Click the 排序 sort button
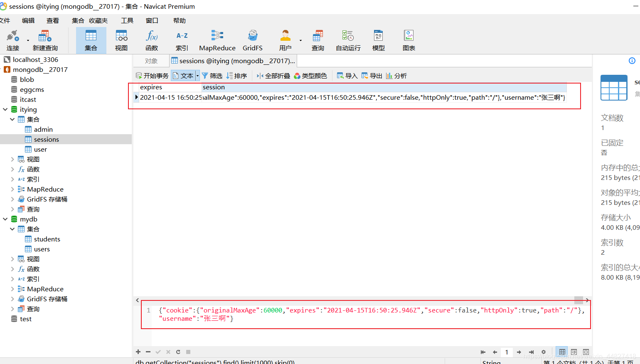Viewport: 640px width, 364px height. pyautogui.click(x=236, y=76)
